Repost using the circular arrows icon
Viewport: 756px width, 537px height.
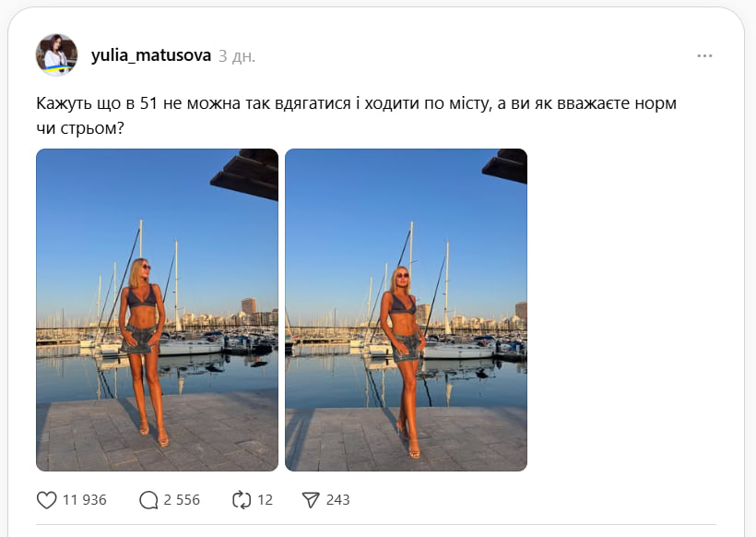pyautogui.click(x=242, y=500)
